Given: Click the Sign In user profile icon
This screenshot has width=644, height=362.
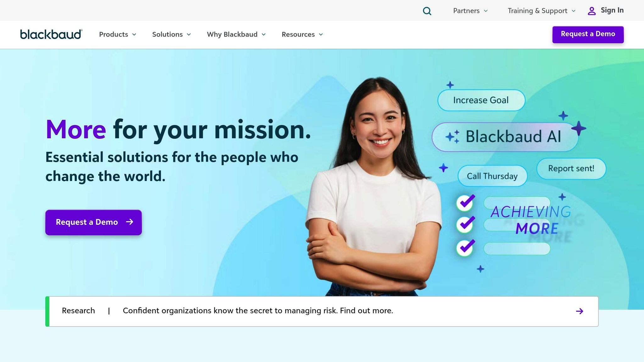Looking at the screenshot, I should point(592,11).
